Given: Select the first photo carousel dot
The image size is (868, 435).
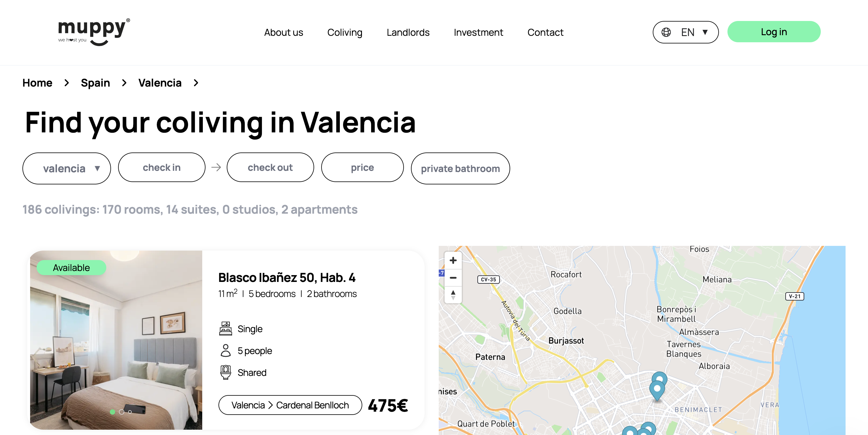Looking at the screenshot, I should [112, 412].
